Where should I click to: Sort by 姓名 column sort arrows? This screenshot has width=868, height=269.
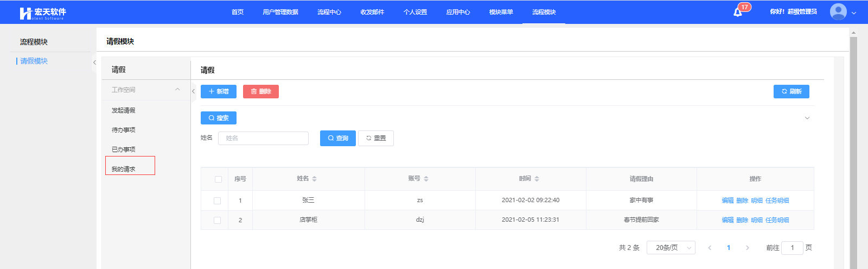coord(315,179)
